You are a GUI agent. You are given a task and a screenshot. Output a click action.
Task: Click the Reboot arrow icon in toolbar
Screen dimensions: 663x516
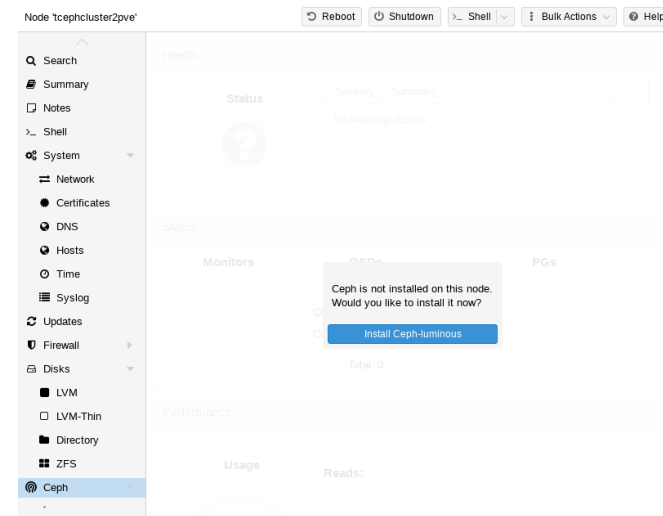(312, 16)
